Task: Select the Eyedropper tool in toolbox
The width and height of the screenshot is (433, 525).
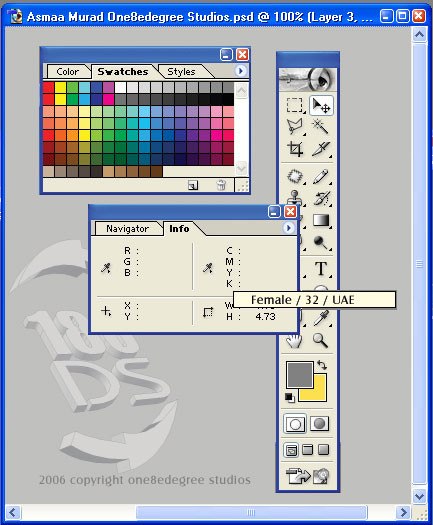Action: (321, 318)
